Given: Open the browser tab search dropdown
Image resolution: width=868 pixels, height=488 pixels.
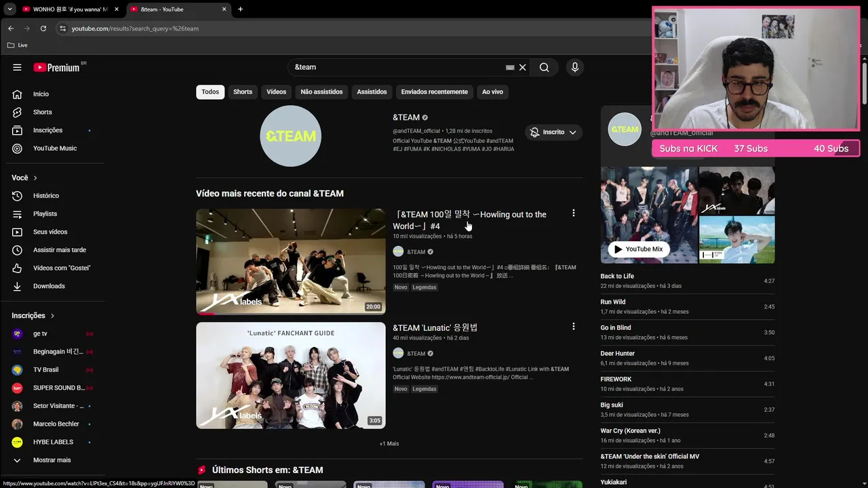Looking at the screenshot, I should tap(9, 9).
